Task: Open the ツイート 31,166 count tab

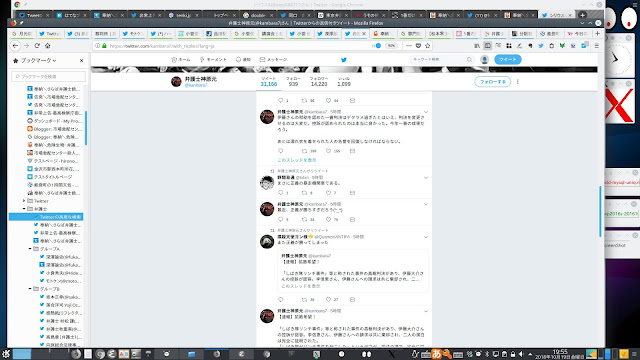Action: pos(269,82)
